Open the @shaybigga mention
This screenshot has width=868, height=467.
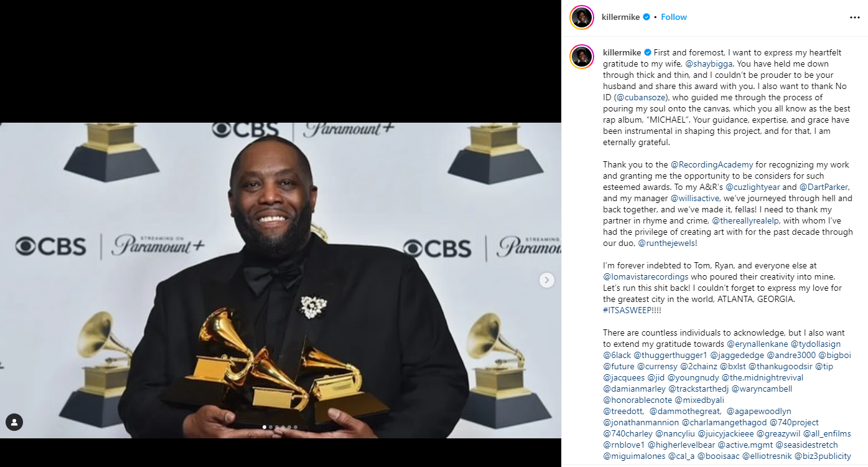pos(709,64)
